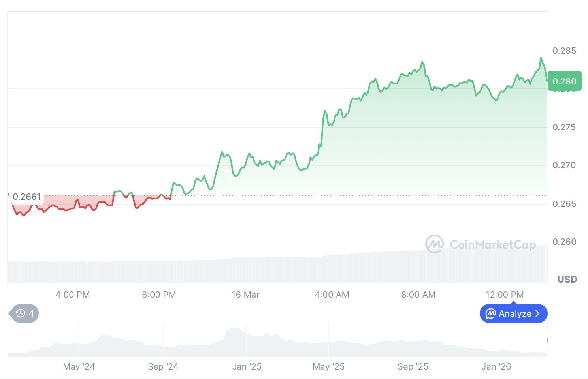Click the 8:00 PM time axis label
The image size is (588, 379).
[159, 295]
